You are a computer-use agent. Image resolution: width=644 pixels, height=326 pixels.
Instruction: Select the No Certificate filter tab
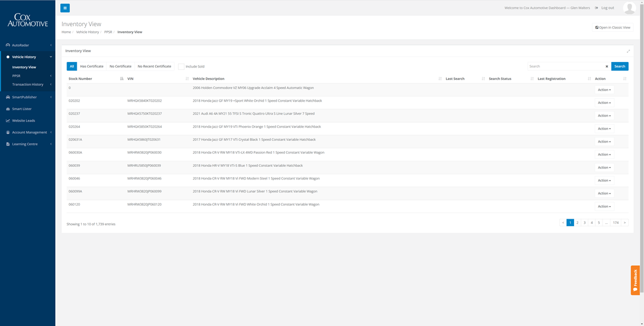tap(121, 66)
